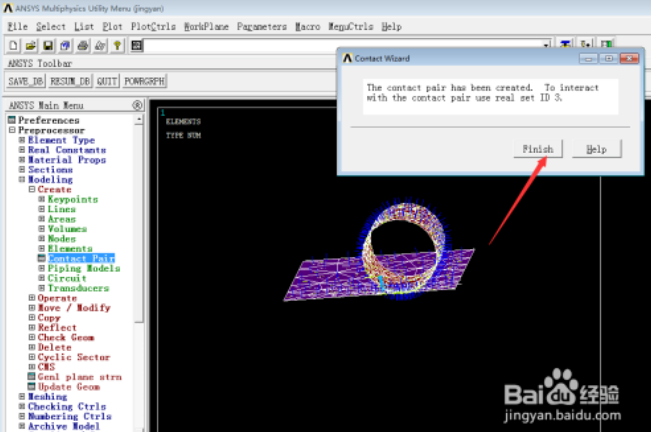This screenshot has width=651, height=432.
Task: Expand the Areas node
Action: (x=42, y=219)
